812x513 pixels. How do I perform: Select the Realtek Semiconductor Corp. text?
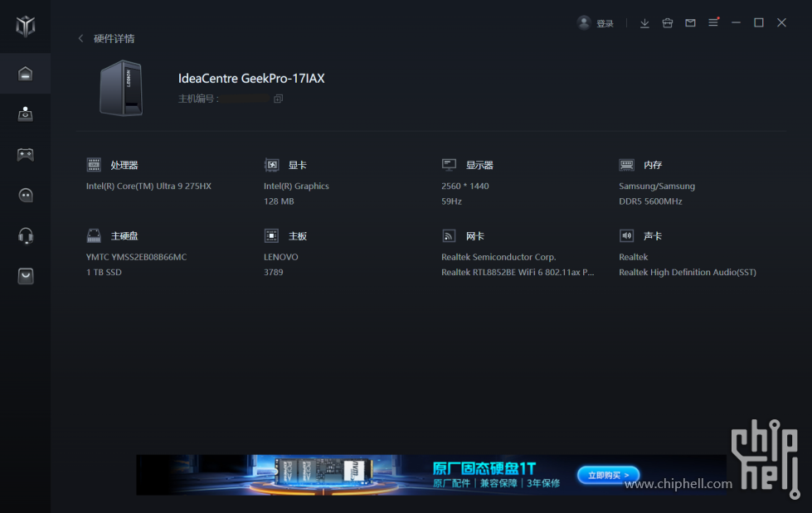click(498, 257)
